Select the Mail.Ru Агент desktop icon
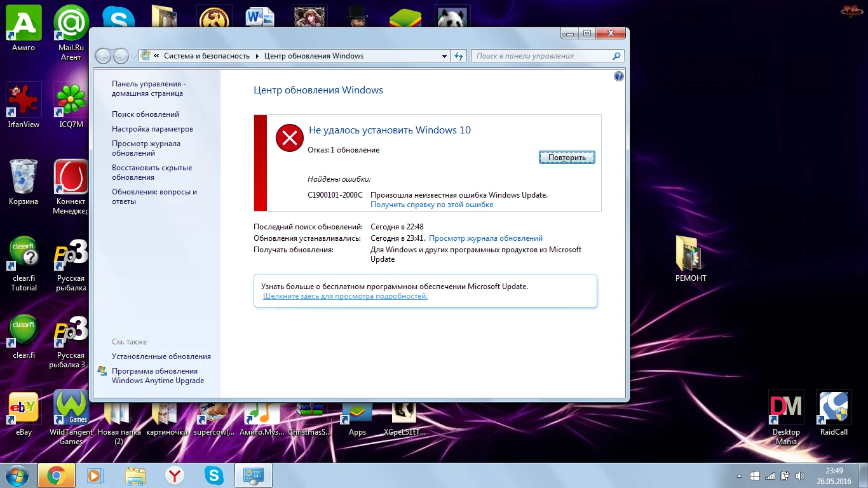The width and height of the screenshot is (868, 488). (71, 33)
